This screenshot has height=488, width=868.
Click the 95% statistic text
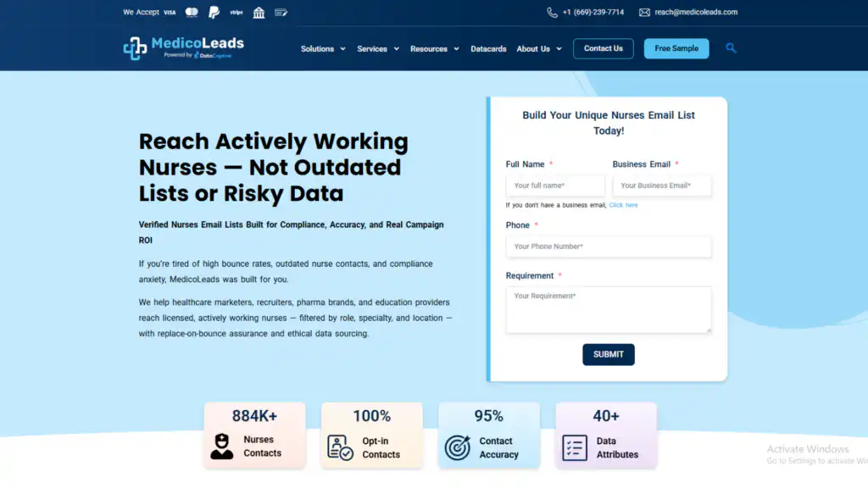tap(489, 416)
